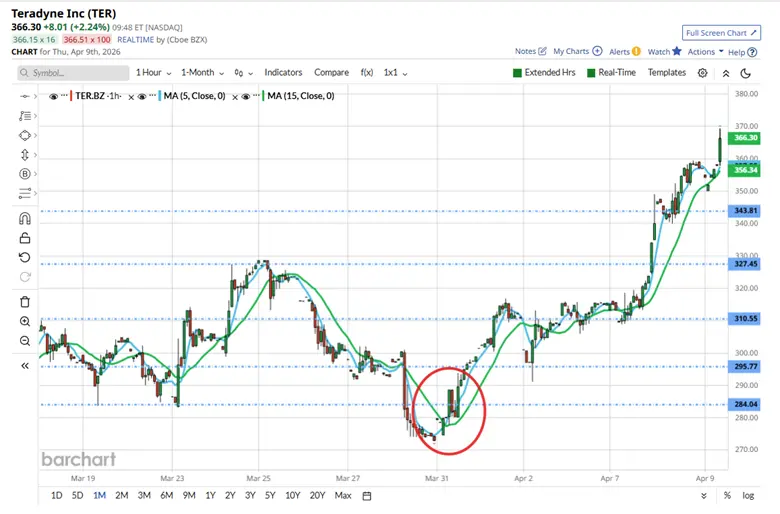Select the 5D range tab
Screen dimensions: 780x514
click(78, 496)
